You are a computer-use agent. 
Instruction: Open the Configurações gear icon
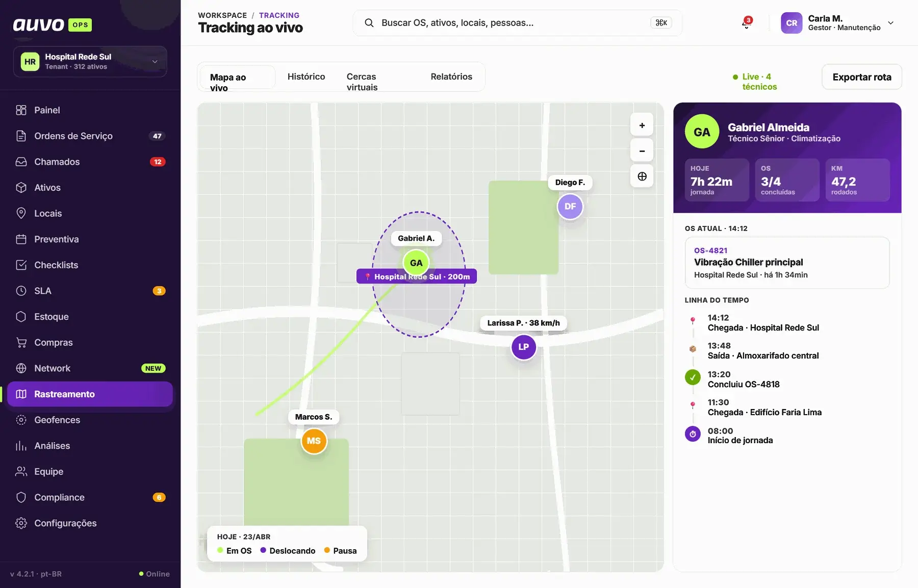click(x=21, y=523)
